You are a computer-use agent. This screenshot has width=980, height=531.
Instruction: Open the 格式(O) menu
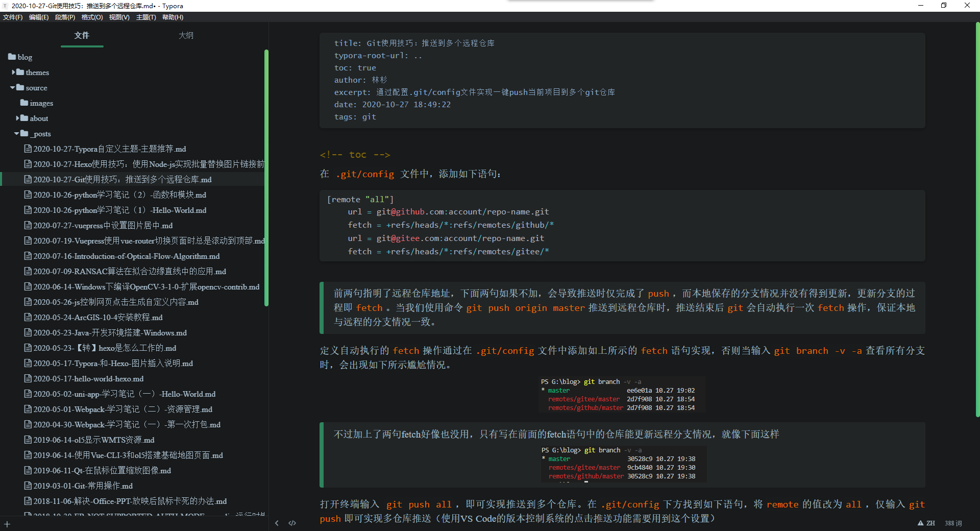92,17
